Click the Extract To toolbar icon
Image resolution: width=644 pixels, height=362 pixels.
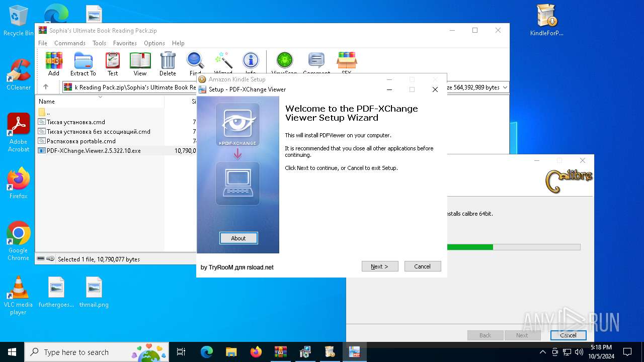83,64
